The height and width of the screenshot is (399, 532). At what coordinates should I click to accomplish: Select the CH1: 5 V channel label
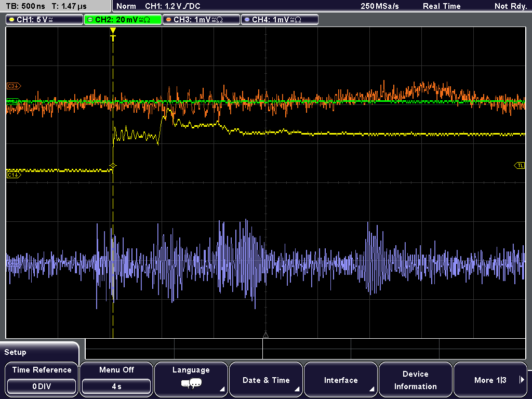45,20
